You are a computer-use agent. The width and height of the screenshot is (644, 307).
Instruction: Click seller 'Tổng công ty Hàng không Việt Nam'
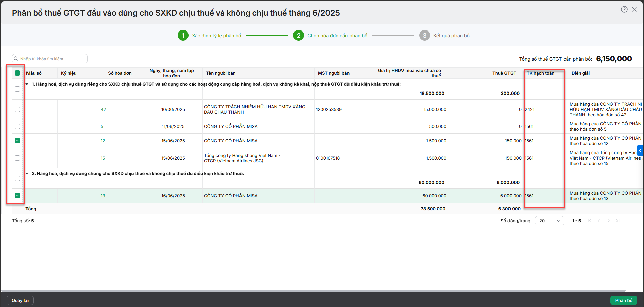(242, 158)
